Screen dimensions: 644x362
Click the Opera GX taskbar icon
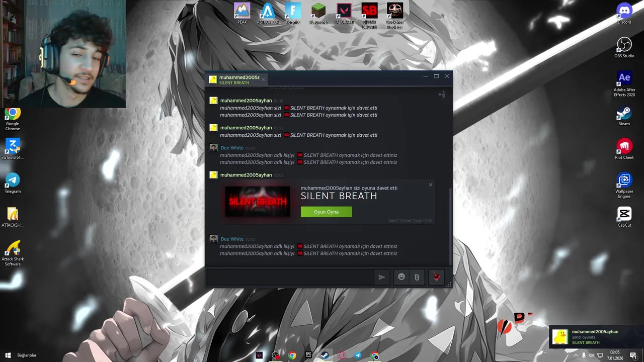(x=342, y=355)
